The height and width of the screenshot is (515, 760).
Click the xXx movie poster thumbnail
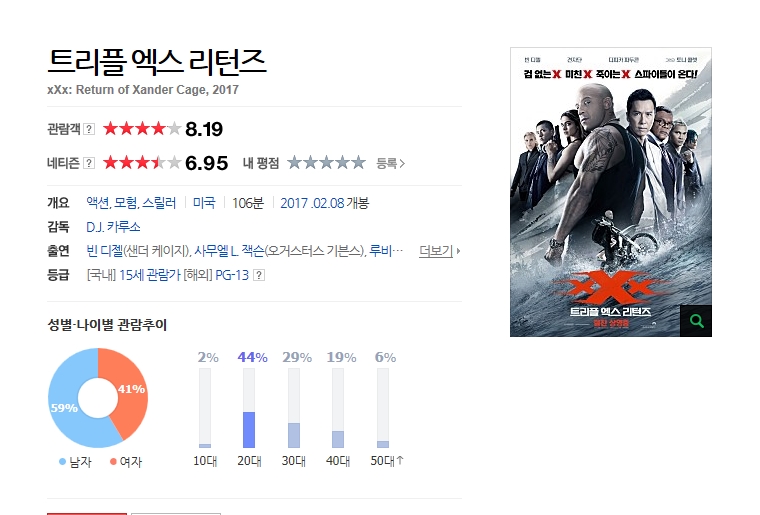pyautogui.click(x=611, y=192)
